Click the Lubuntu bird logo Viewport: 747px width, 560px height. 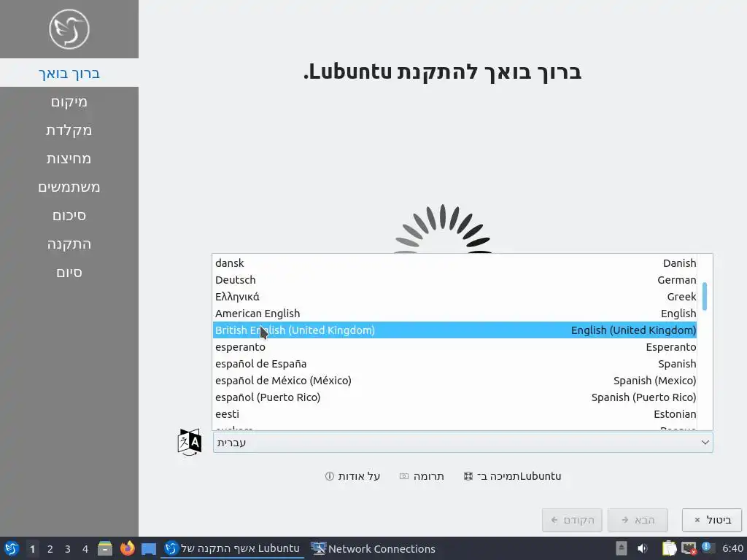(x=69, y=29)
